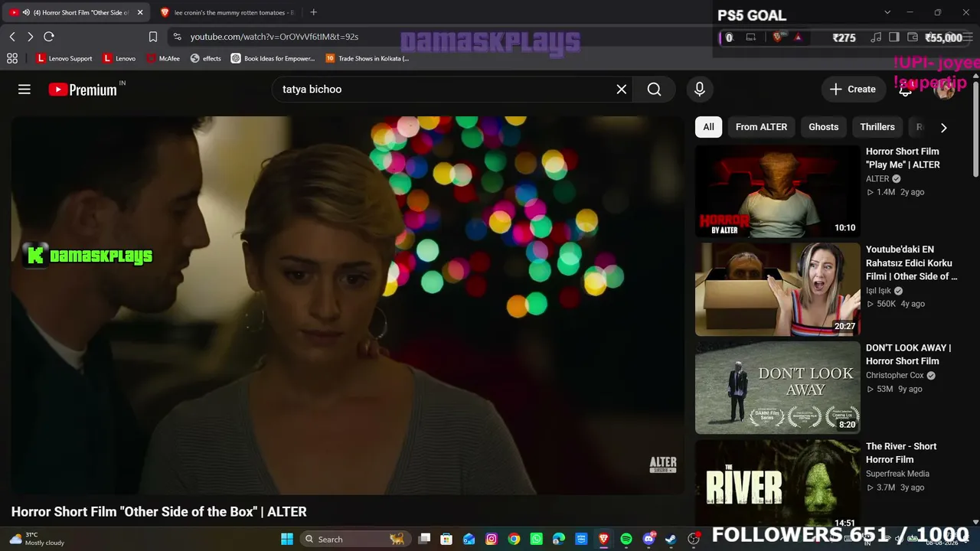Start search with your voice
The height and width of the screenshot is (551, 980).
(699, 90)
